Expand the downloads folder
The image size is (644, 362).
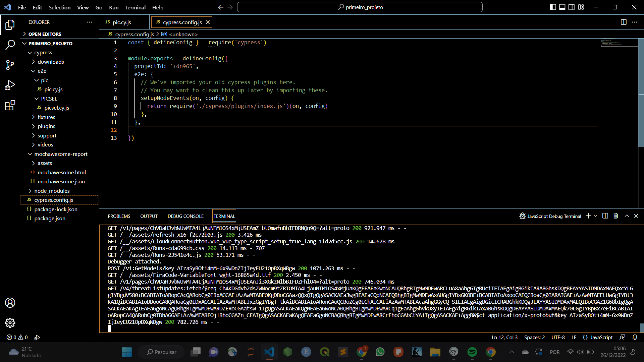tap(51, 62)
